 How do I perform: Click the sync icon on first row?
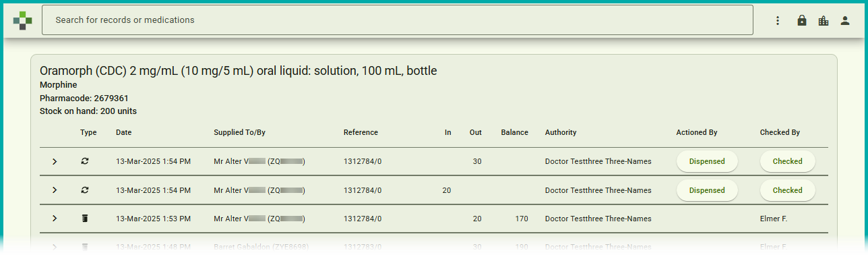pos(85,162)
